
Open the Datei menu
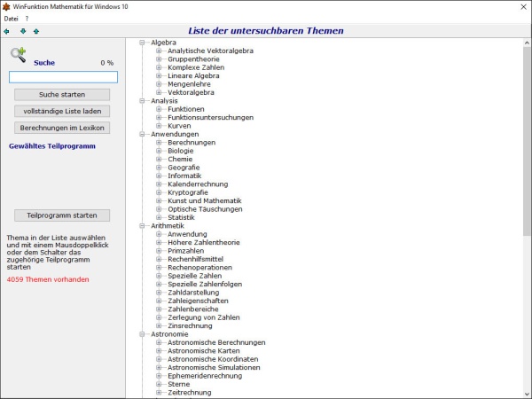[x=11, y=19]
